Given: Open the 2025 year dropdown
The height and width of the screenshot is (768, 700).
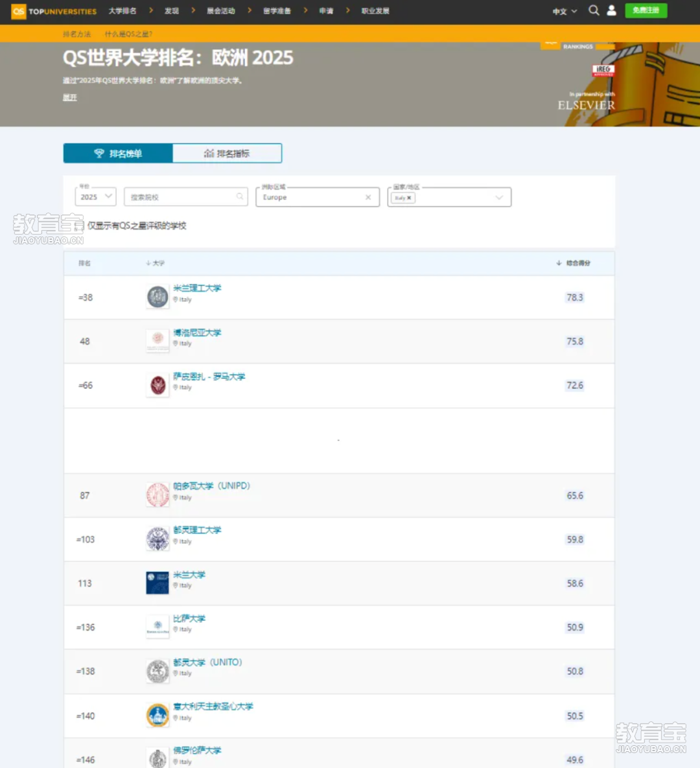Looking at the screenshot, I should coord(95,197).
